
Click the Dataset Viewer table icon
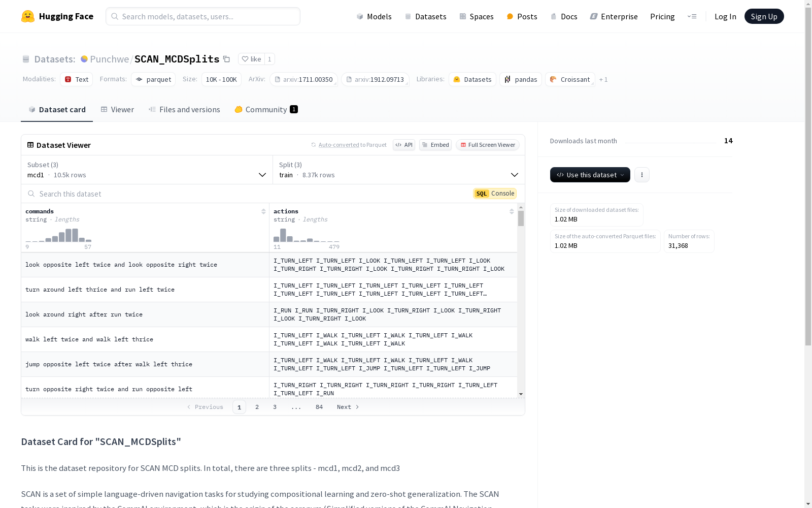click(30, 145)
